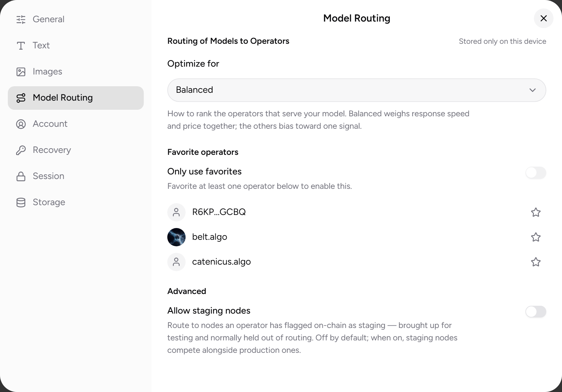
Task: Favorite the R6KP...GCBQ operator with star
Action: click(x=536, y=212)
